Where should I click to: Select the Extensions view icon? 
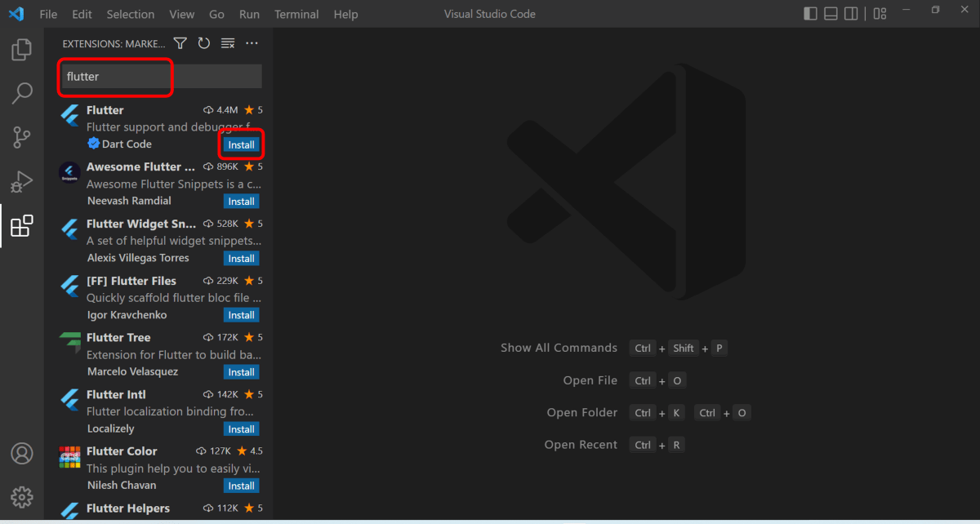click(22, 225)
